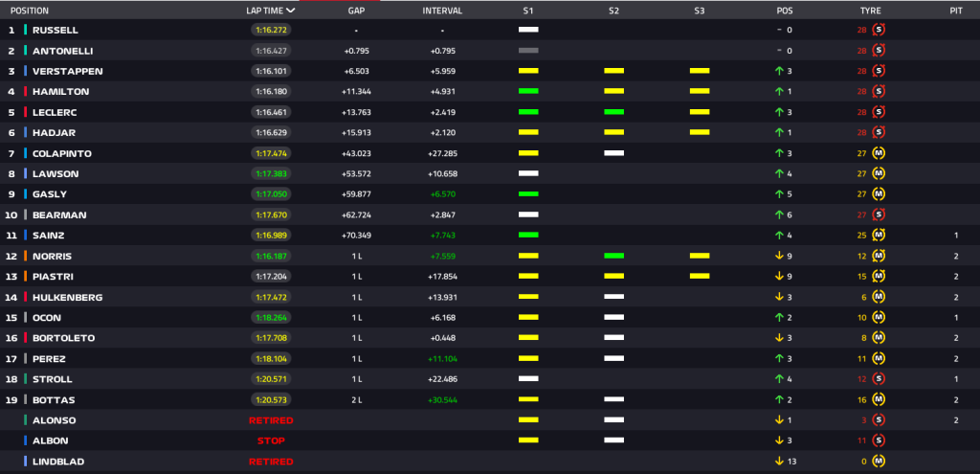Click Verstappen's soft tyre icon
Screen dimensions: 980x474
879,71
